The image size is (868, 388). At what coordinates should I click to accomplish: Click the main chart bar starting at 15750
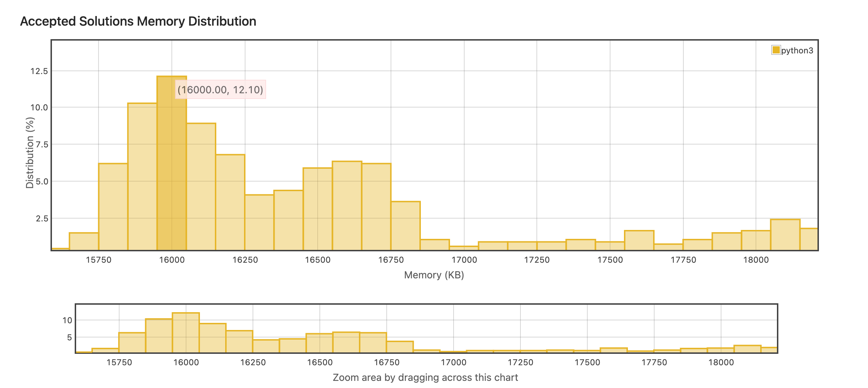(x=113, y=206)
